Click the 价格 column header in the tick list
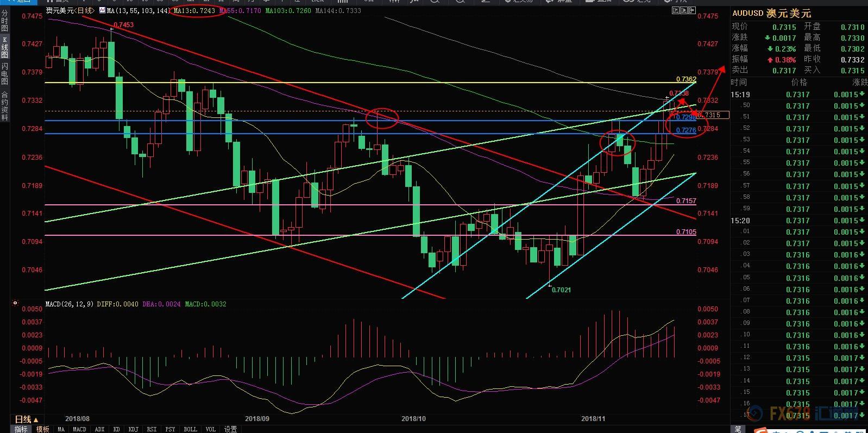The image size is (868, 433). click(x=799, y=83)
